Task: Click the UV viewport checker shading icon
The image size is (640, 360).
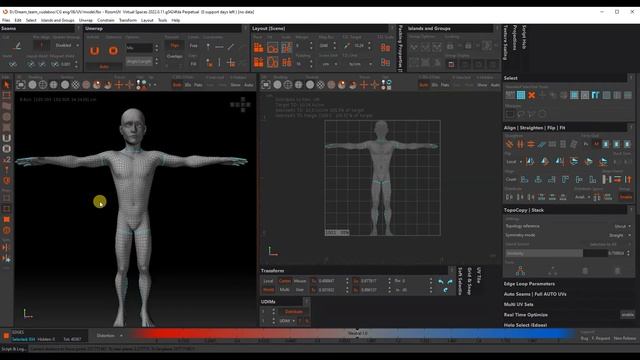Action: (321, 84)
